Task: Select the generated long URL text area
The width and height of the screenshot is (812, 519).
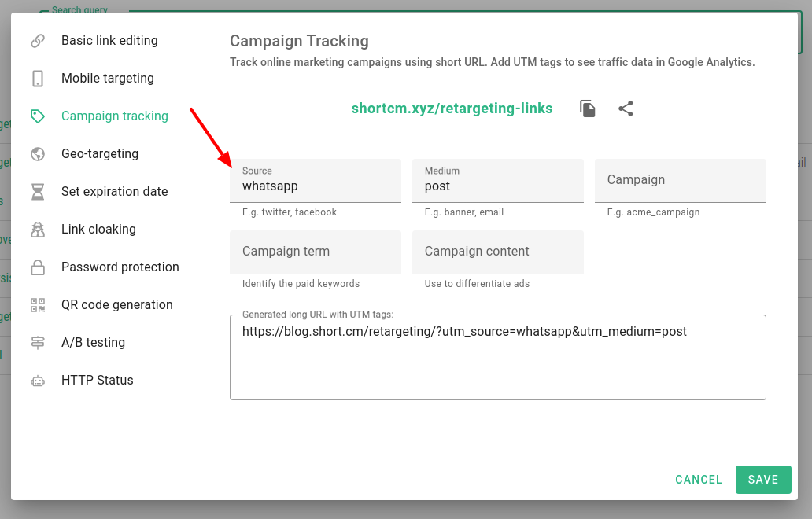Action: (x=497, y=355)
